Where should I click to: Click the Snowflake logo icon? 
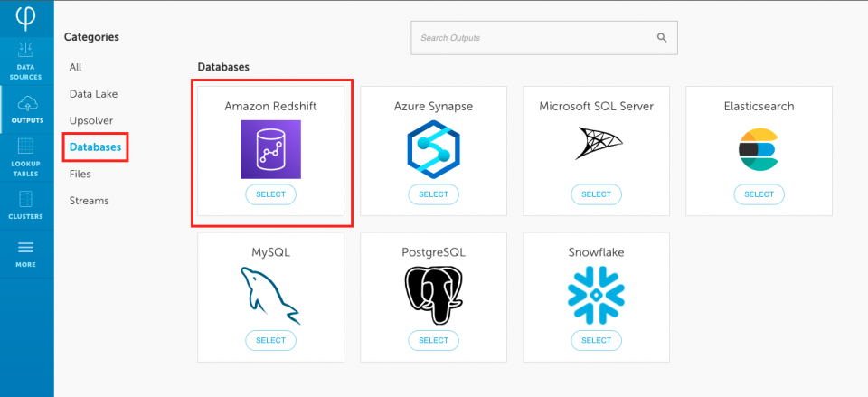click(x=596, y=295)
